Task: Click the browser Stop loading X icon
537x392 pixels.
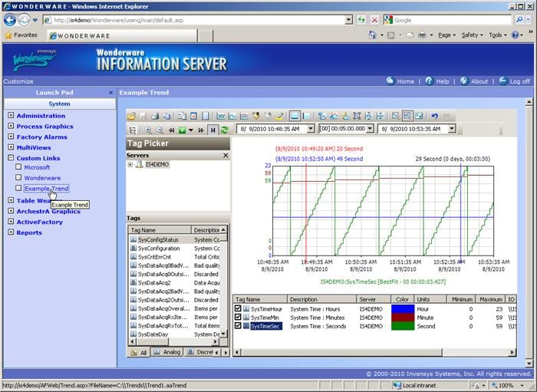Action: pyautogui.click(x=374, y=20)
